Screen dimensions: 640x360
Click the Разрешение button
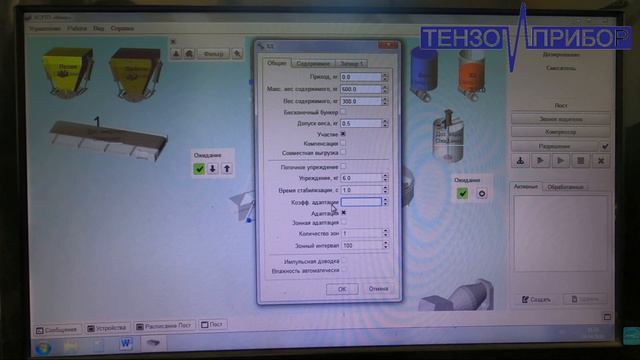tap(554, 146)
